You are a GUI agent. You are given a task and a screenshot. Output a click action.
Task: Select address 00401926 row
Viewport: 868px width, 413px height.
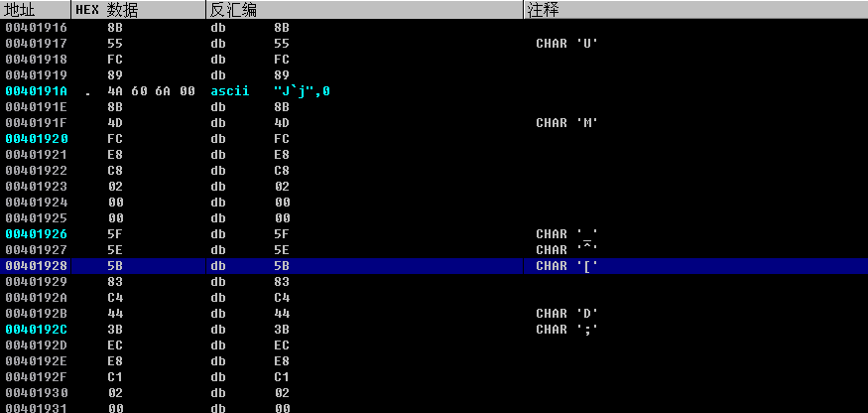tap(434, 234)
